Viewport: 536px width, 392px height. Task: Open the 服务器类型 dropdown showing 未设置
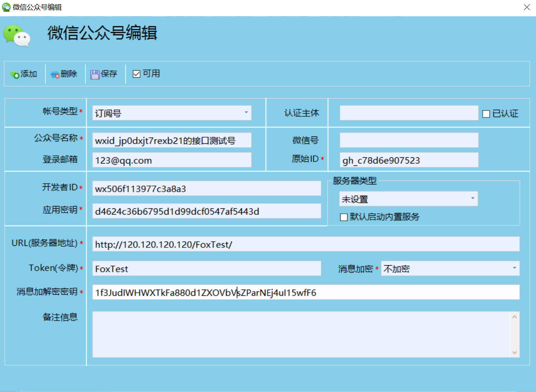pyautogui.click(x=408, y=199)
